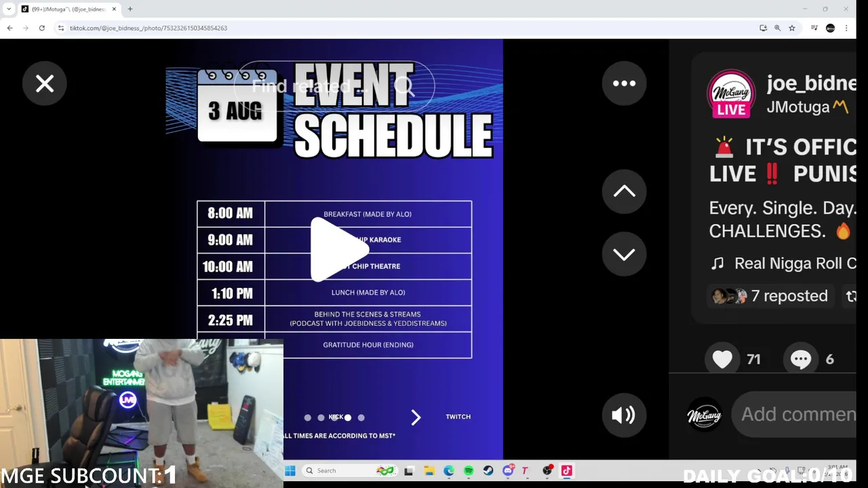Close the JMotuga TikTok tab

click(114, 9)
